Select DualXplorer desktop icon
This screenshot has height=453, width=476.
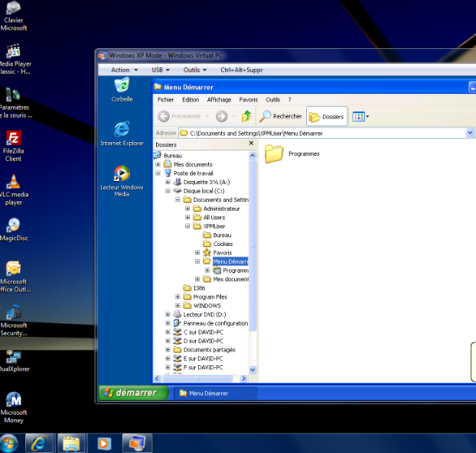(14, 361)
